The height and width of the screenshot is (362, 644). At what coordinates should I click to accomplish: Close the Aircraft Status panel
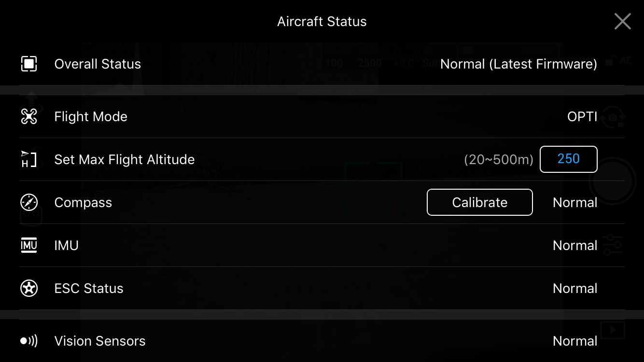622,21
